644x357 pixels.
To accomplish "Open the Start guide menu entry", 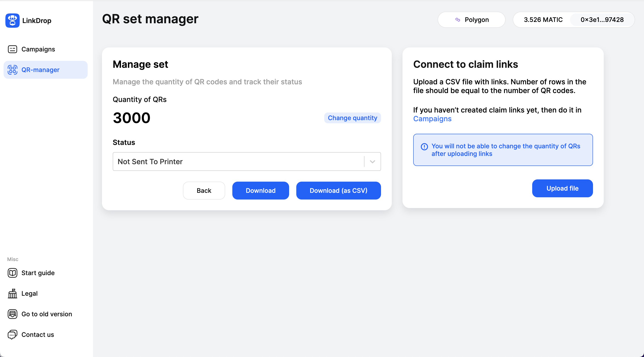I will 45,273.
